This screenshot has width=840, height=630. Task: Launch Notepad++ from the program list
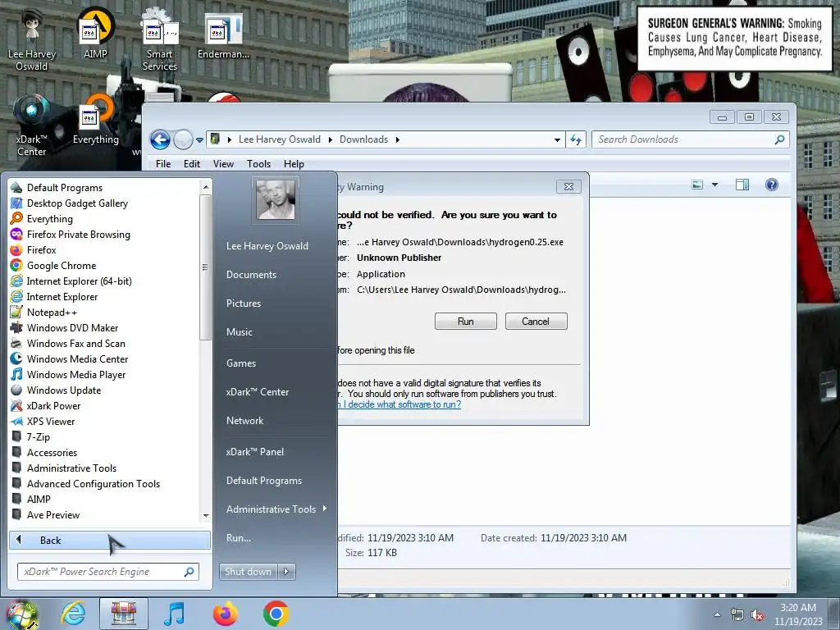pyautogui.click(x=52, y=313)
